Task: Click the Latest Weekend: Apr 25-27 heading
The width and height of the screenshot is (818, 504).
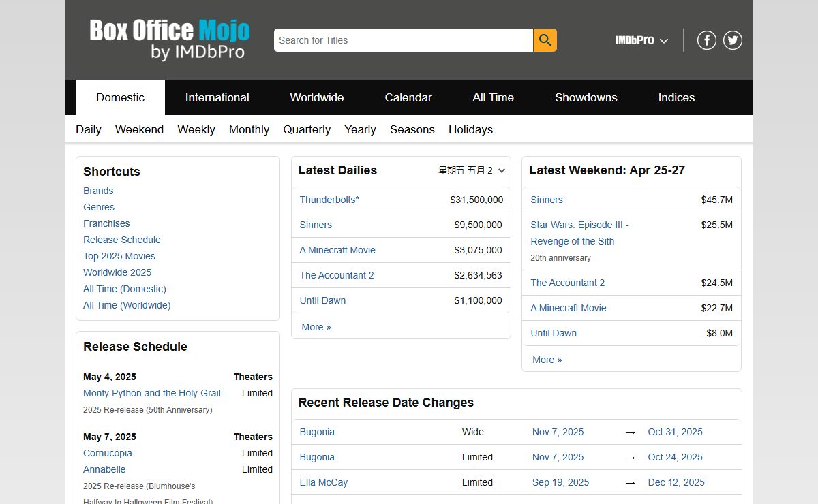Action: (x=607, y=170)
